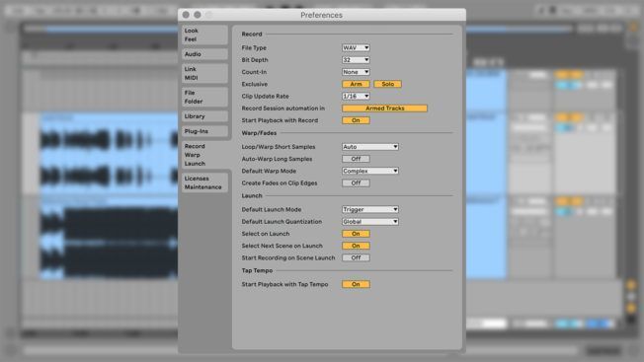Open the Licenses Maintenance tab

tap(204, 182)
